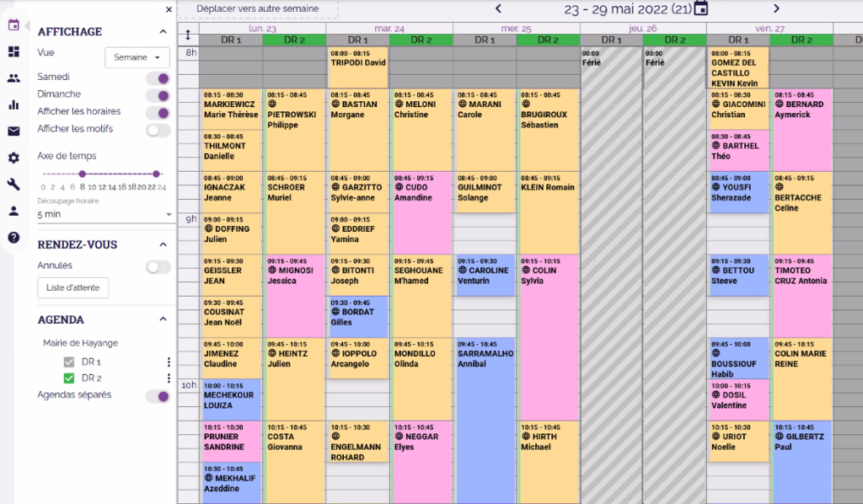Image resolution: width=863 pixels, height=504 pixels.
Task: Open the statistics bar chart icon
Action: (13, 105)
